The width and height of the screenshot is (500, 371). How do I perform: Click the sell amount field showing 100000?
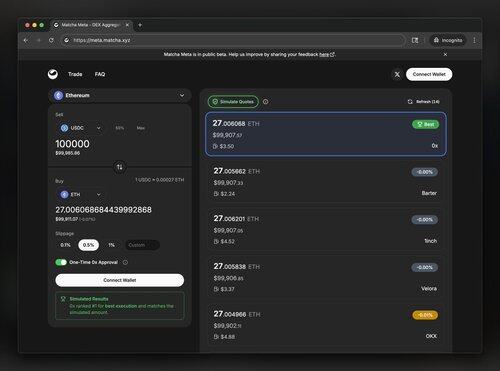72,144
